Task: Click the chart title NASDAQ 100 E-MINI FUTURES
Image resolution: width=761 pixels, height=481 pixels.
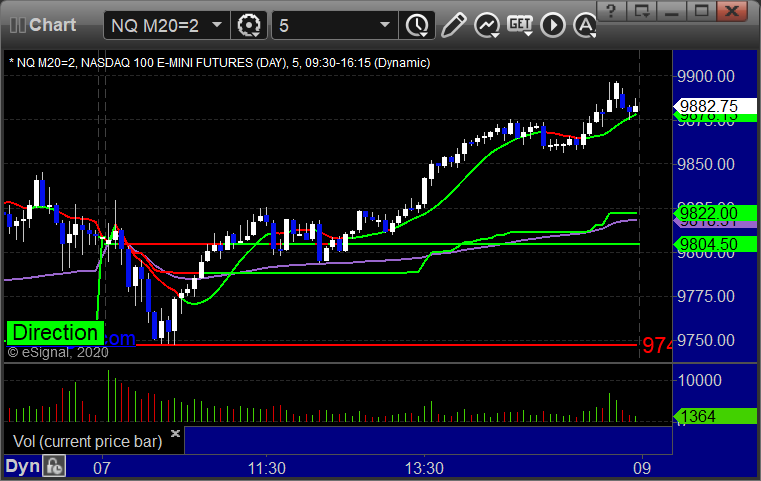Action: [167, 63]
